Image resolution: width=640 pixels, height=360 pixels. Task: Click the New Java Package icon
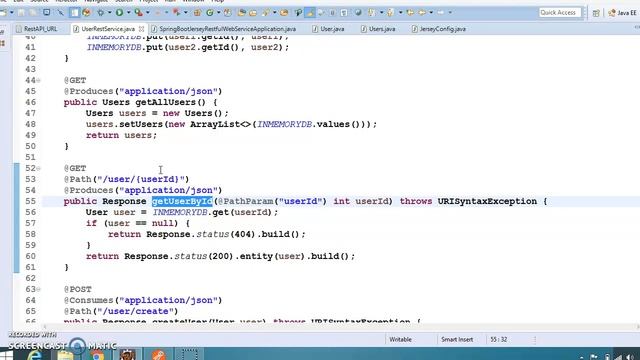pyautogui.click(x=197, y=13)
